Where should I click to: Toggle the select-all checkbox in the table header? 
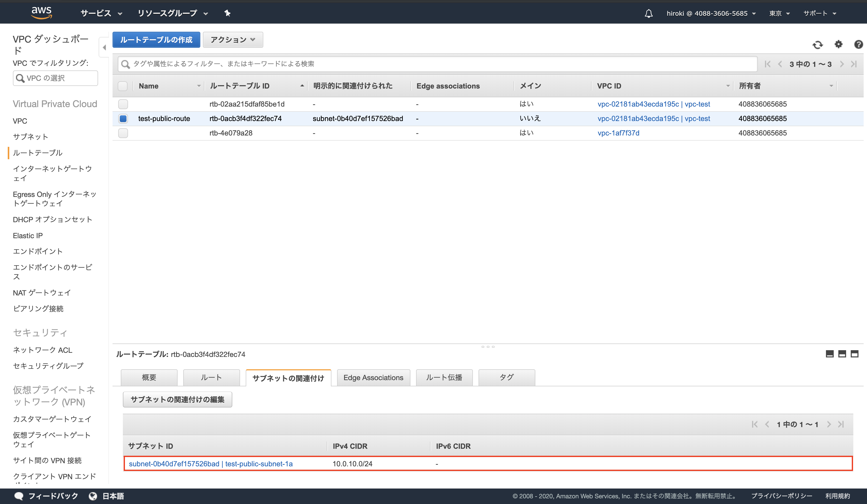pos(123,86)
